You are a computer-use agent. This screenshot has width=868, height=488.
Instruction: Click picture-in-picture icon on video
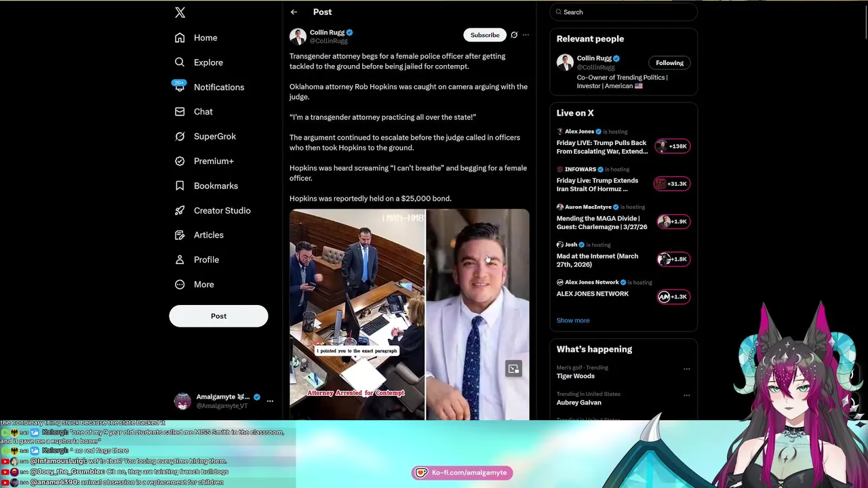(x=513, y=369)
